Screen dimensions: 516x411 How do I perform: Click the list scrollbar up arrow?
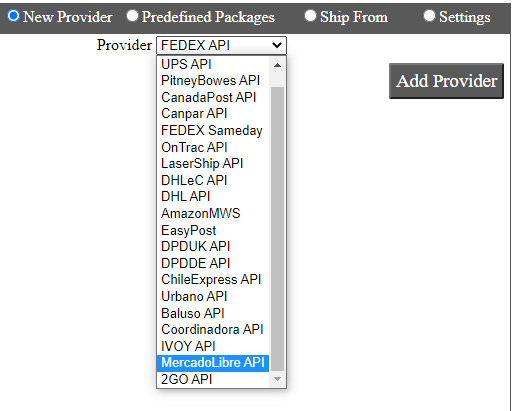click(277, 65)
